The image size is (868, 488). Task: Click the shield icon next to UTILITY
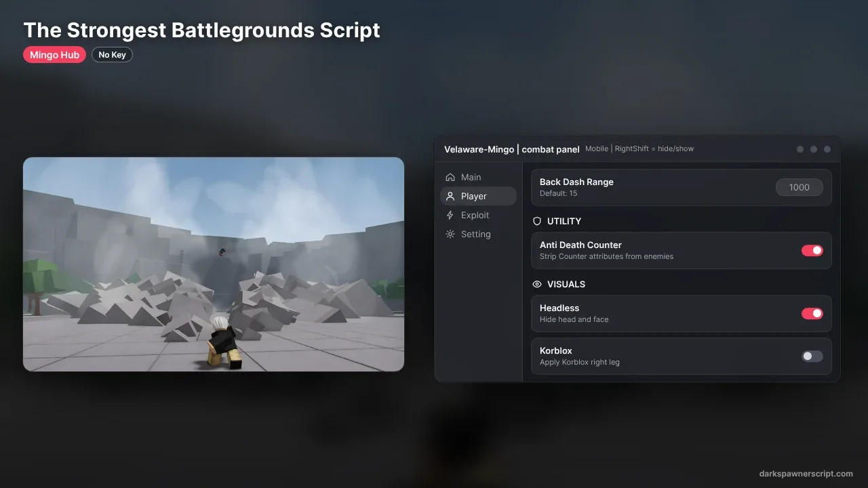pos(537,221)
